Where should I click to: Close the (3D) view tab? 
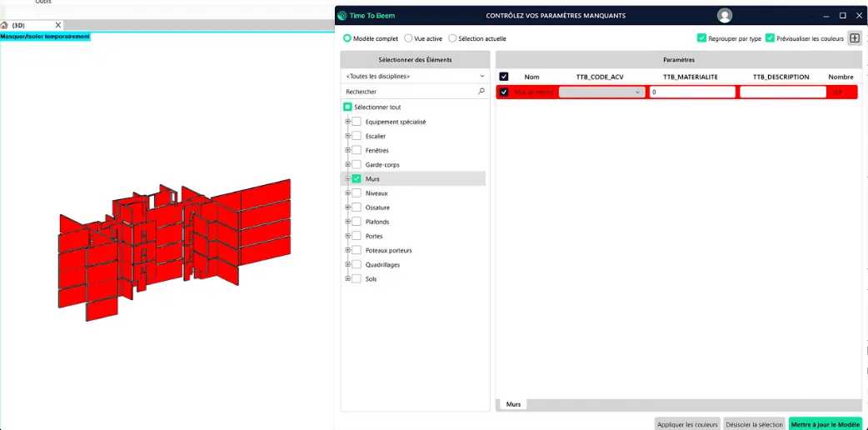point(58,26)
